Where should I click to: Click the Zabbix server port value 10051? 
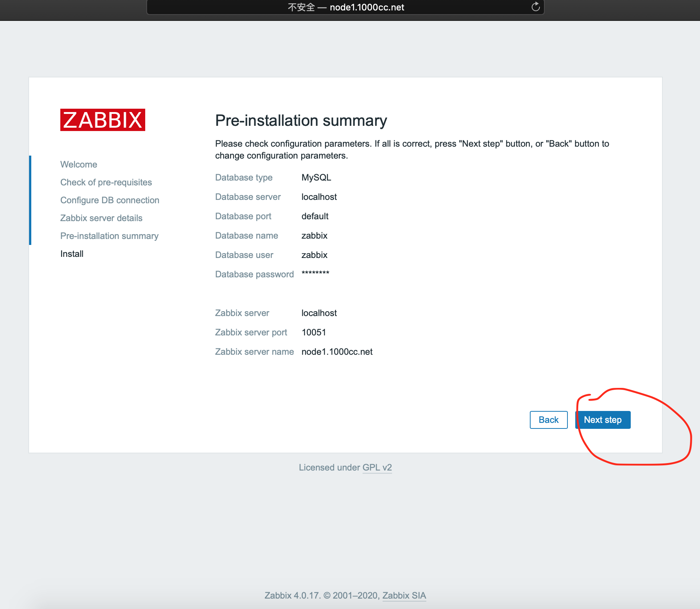coord(314,332)
